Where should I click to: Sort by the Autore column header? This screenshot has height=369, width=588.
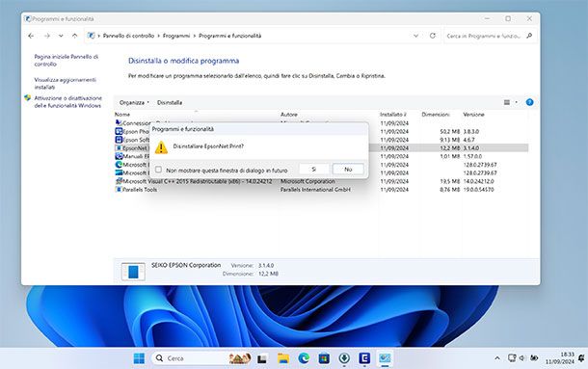(x=289, y=115)
